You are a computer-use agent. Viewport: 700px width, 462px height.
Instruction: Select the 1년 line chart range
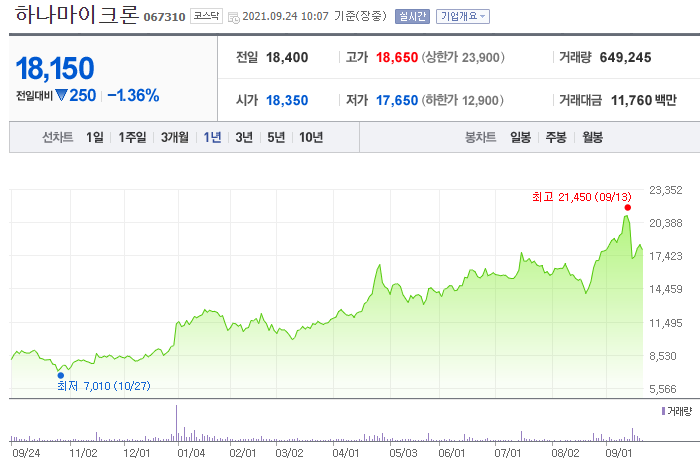[x=212, y=137]
